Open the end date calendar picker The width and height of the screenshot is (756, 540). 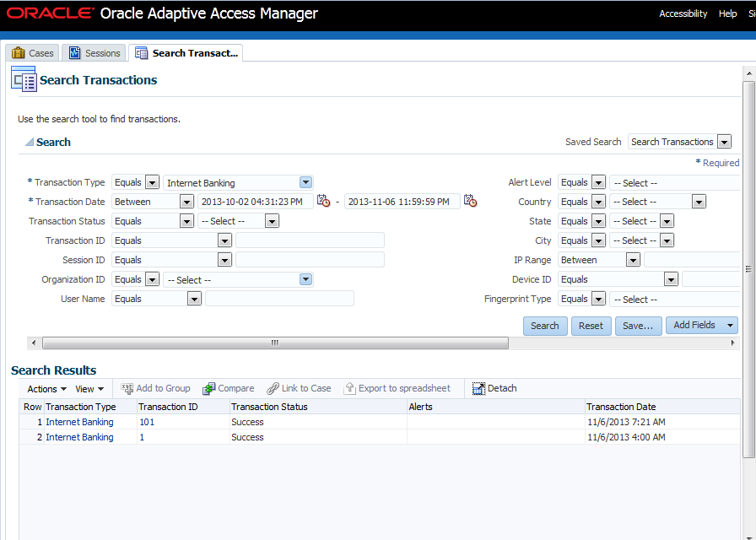click(470, 201)
